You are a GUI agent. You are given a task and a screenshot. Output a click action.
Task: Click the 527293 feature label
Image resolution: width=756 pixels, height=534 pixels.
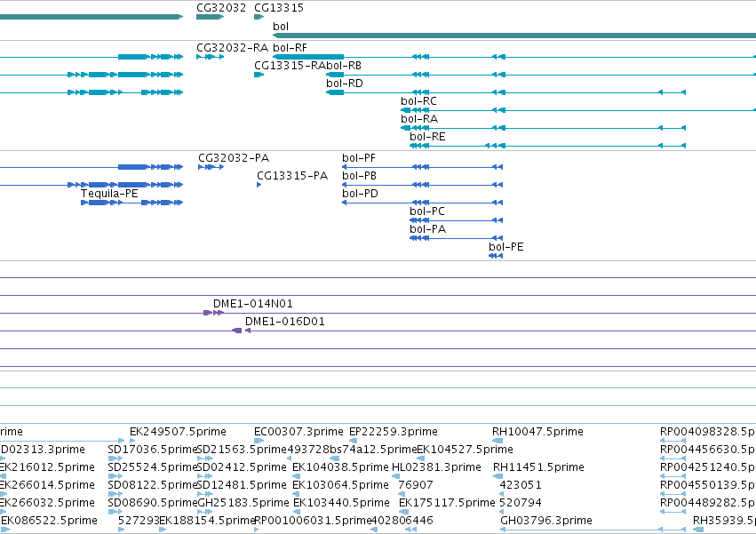139,521
